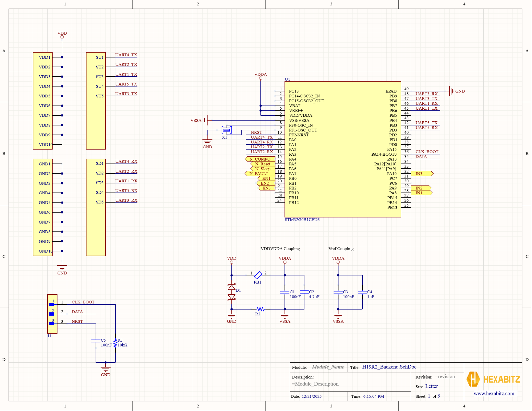Viewport: 532px width, 411px height.
Task: Click the N_COMPO port entry on PA4
Action: pos(259,159)
